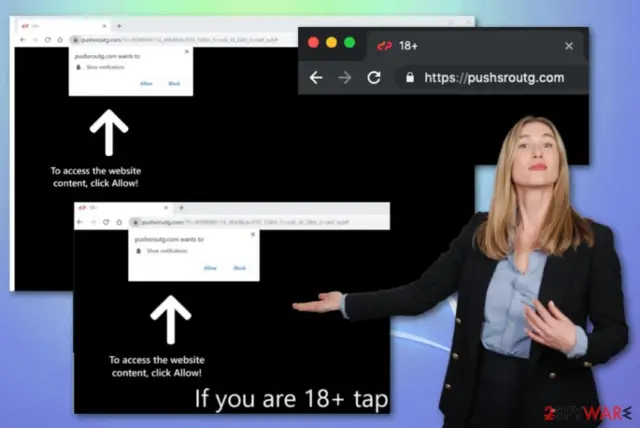Click Block in the top-left notification prompt
Screen dimensions: 640x428
coord(174,83)
